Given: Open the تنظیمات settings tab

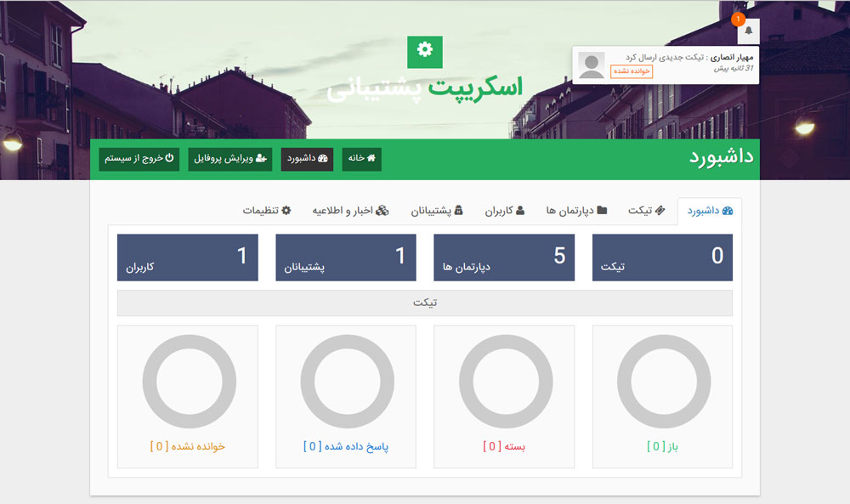Looking at the screenshot, I should click(x=267, y=211).
